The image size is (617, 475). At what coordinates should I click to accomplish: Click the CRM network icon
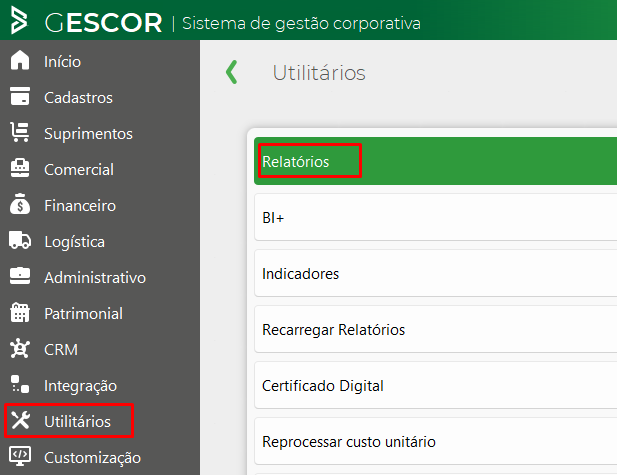tap(20, 349)
